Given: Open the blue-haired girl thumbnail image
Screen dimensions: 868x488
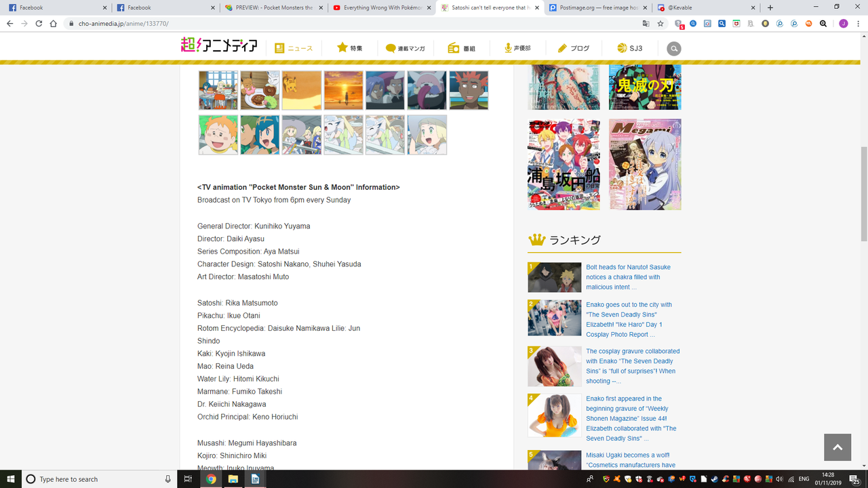Looking at the screenshot, I should click(x=260, y=135).
